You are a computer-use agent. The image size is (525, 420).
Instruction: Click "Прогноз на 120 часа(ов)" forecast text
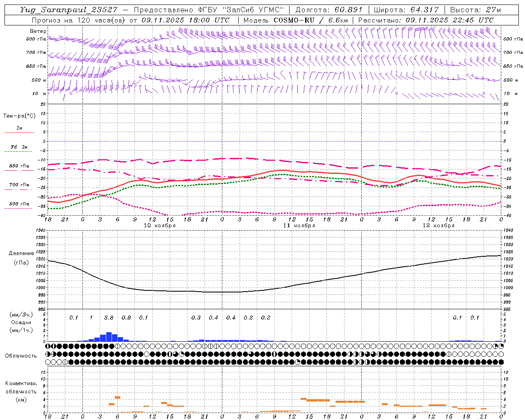tap(79, 20)
